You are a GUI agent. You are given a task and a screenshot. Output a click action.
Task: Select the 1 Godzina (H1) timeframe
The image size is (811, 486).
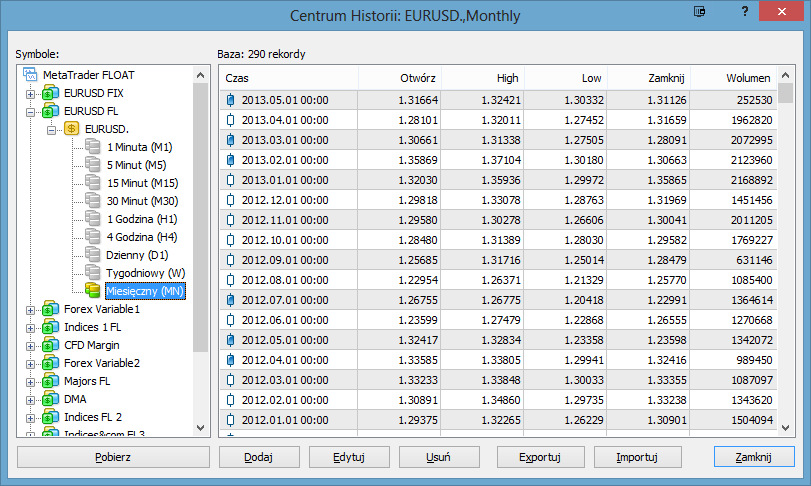point(142,219)
